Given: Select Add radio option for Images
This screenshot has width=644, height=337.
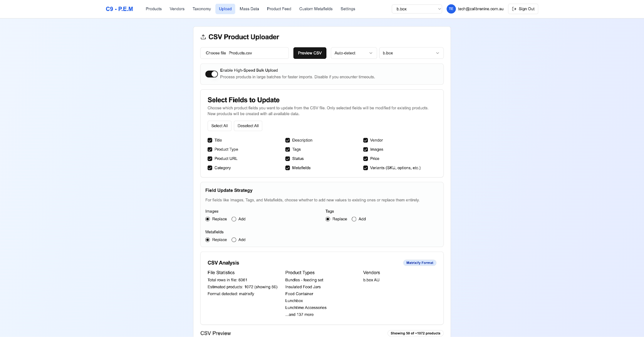Looking at the screenshot, I should point(234,219).
